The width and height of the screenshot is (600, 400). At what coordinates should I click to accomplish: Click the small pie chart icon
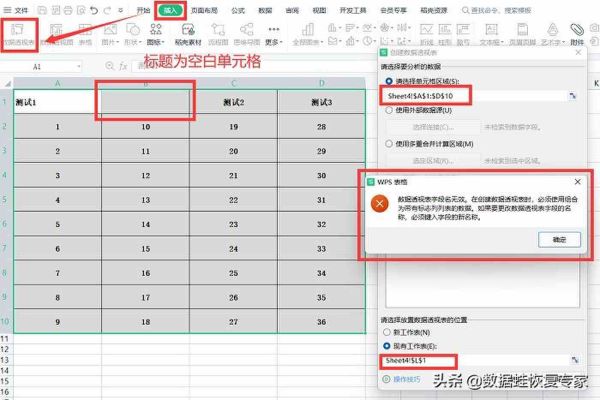point(368,41)
